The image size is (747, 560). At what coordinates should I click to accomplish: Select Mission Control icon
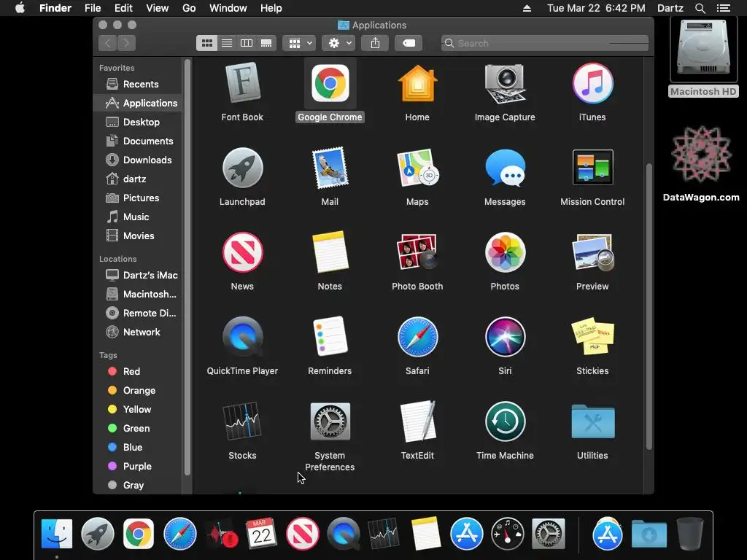point(592,168)
